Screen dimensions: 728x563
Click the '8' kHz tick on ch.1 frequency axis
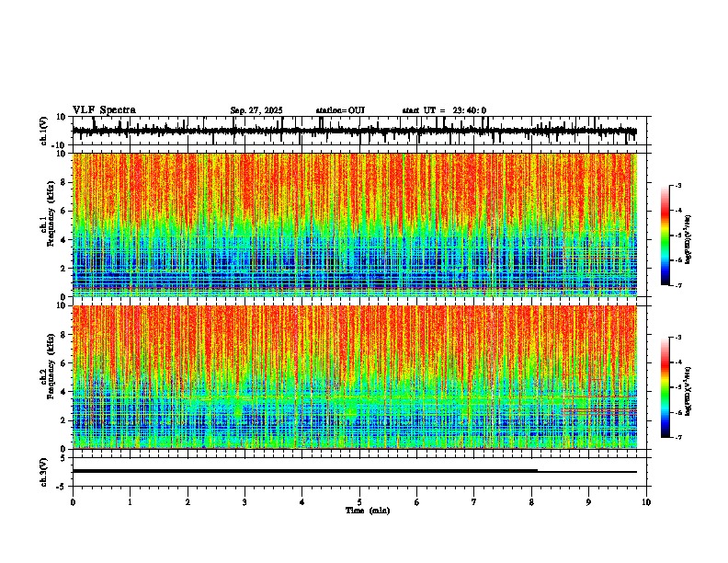point(63,182)
